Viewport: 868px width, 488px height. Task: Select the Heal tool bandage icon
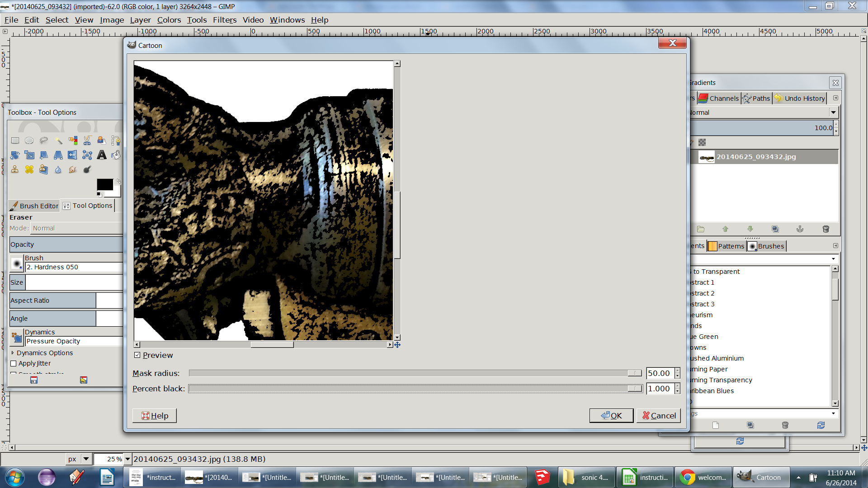(29, 169)
